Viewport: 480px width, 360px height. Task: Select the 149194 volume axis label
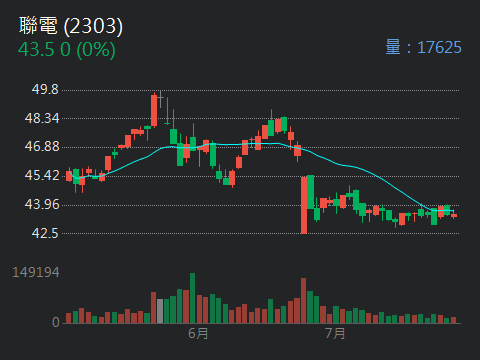tap(36, 272)
